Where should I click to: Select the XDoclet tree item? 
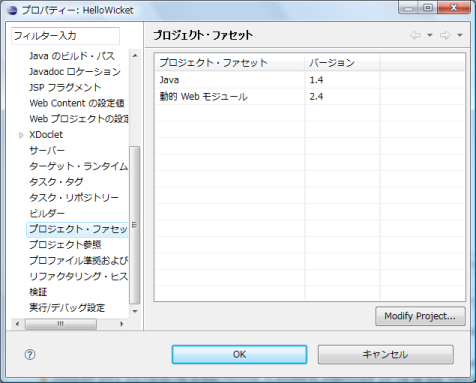(x=46, y=135)
